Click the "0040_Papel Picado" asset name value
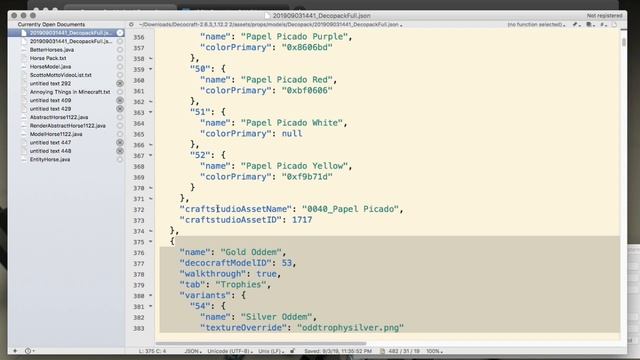This screenshot has height=360, width=640. pos(350,209)
